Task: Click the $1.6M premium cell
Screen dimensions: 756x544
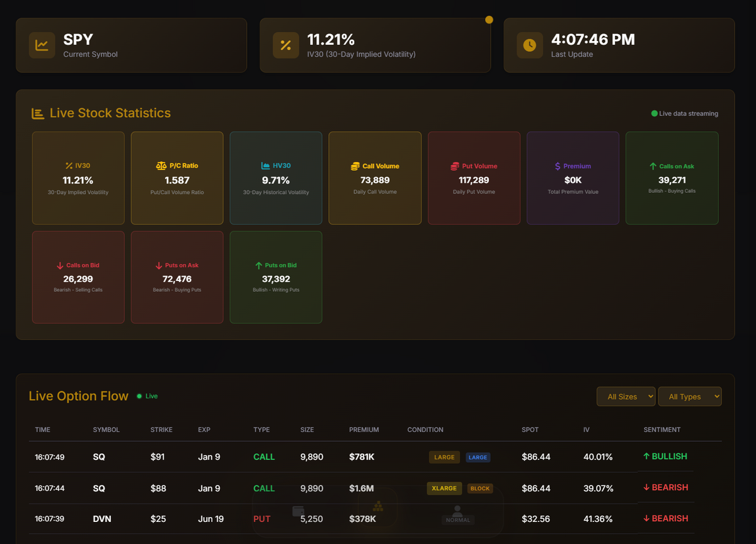Action: coord(362,488)
